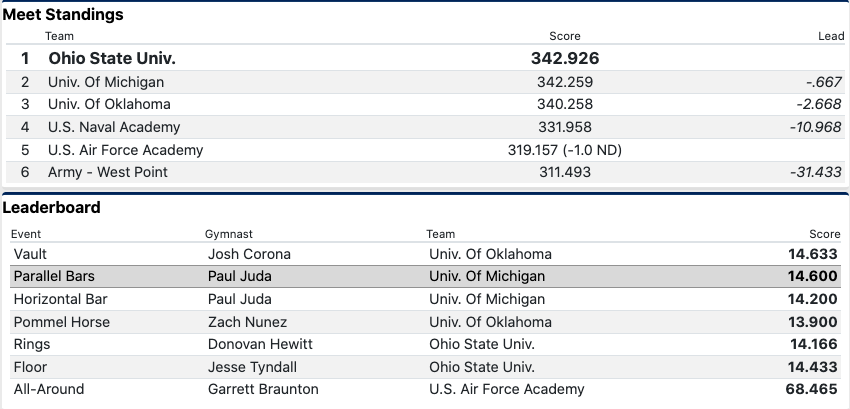
Task: Open the All-Around leaderboard entry
Action: 49,389
